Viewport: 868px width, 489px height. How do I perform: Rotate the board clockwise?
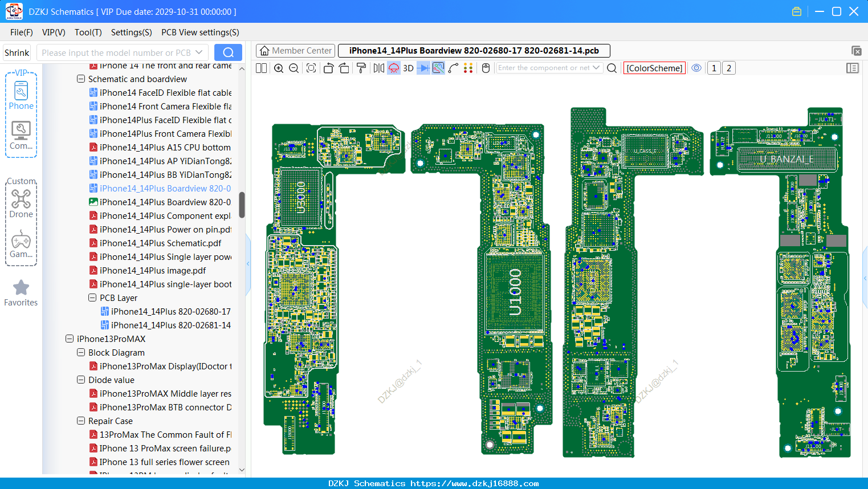click(x=344, y=68)
